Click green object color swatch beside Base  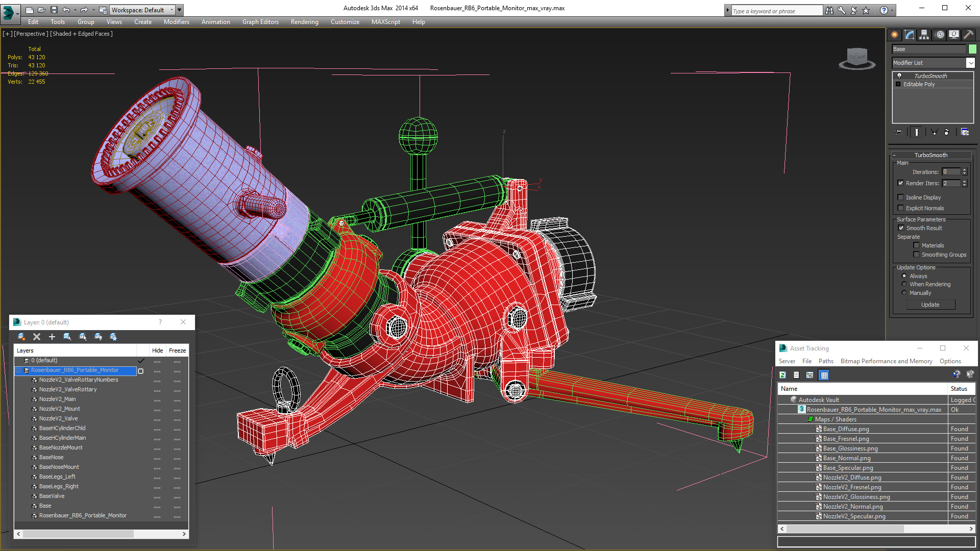(x=972, y=49)
